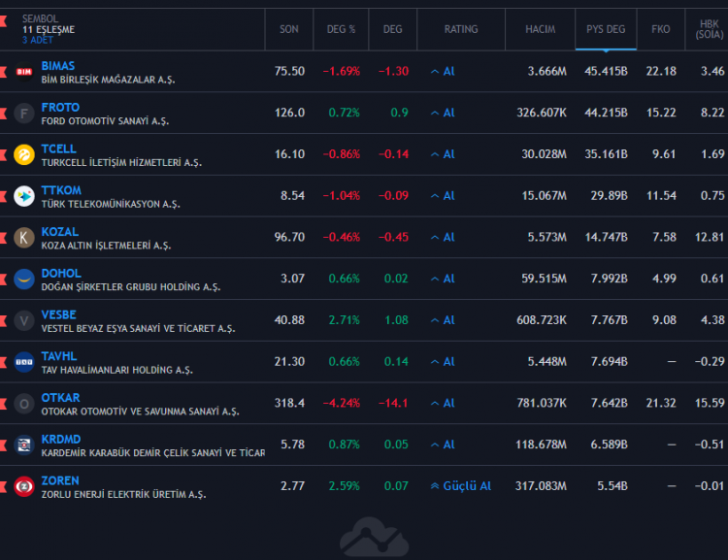Click the DOHOL blue logo icon
728x560 pixels.
24,280
